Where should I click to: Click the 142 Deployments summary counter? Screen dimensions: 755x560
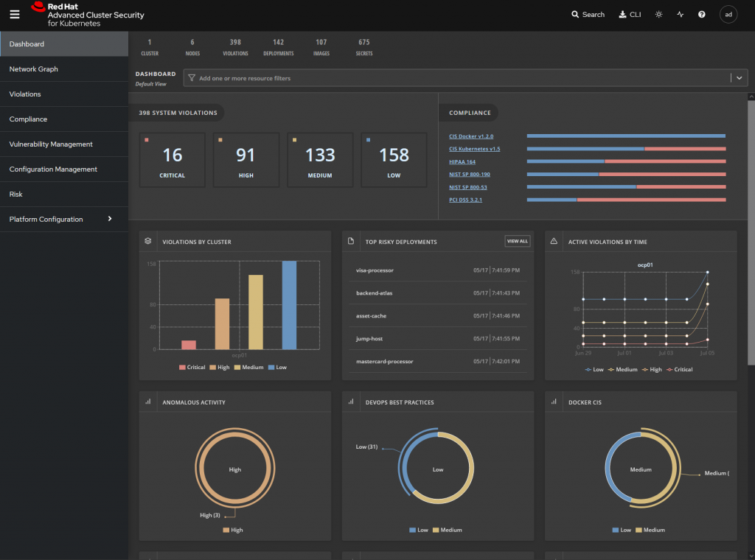tap(278, 47)
